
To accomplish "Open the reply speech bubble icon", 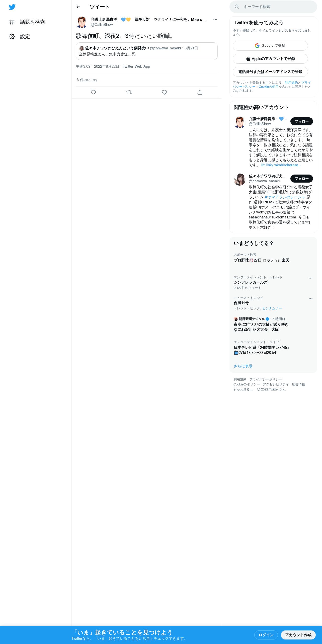I will (93, 92).
